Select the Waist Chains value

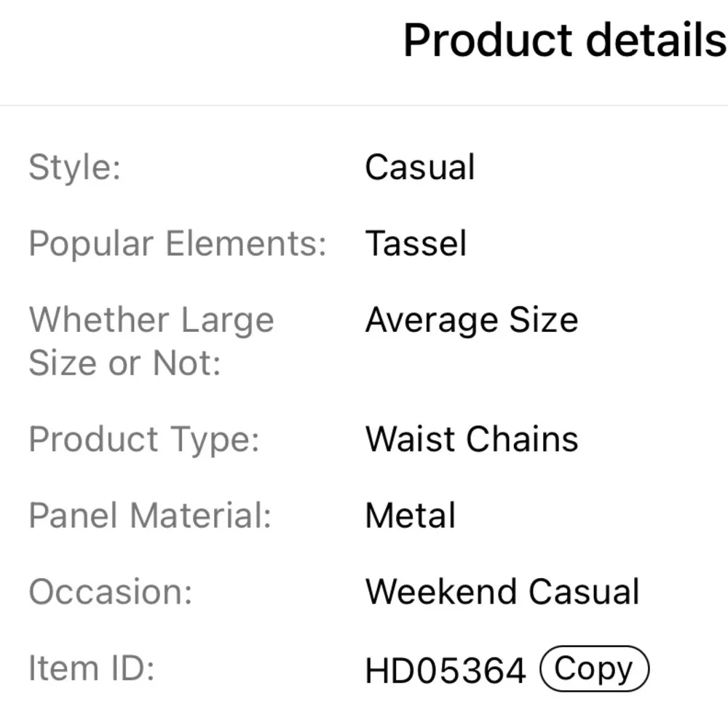click(472, 439)
